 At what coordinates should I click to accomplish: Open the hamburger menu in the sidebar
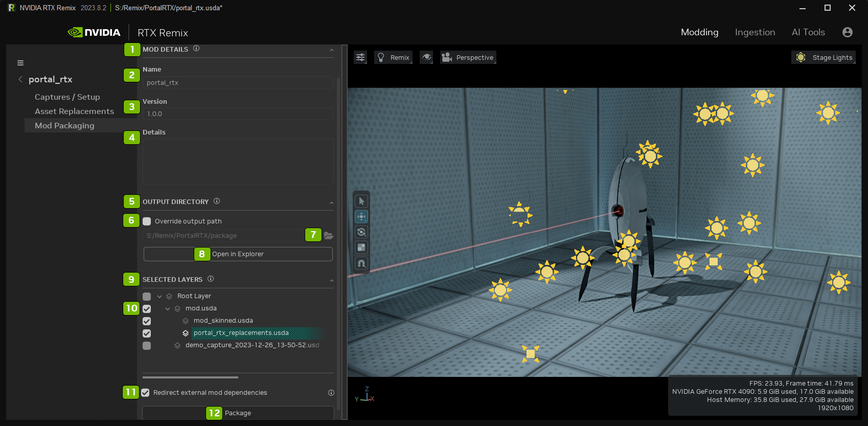(20, 63)
